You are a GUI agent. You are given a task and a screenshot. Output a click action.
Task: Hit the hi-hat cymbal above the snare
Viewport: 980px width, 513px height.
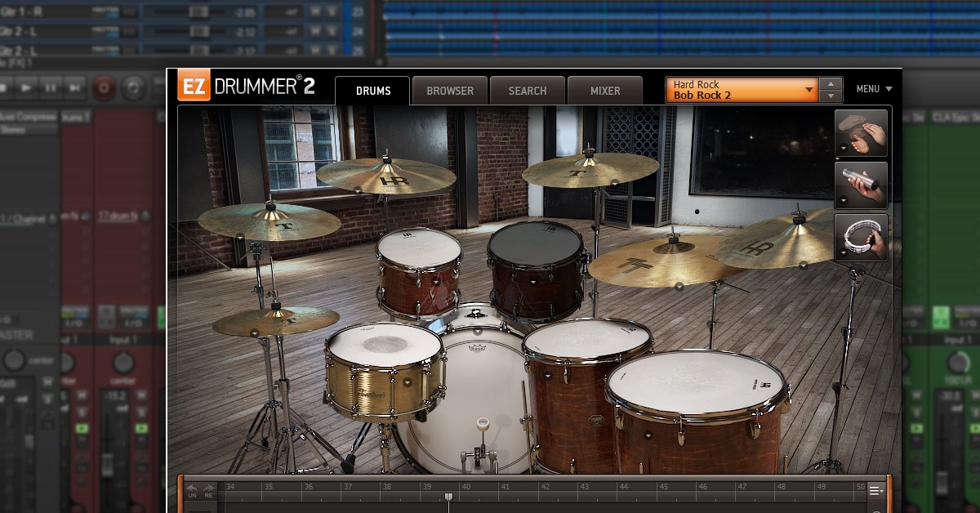point(275,320)
